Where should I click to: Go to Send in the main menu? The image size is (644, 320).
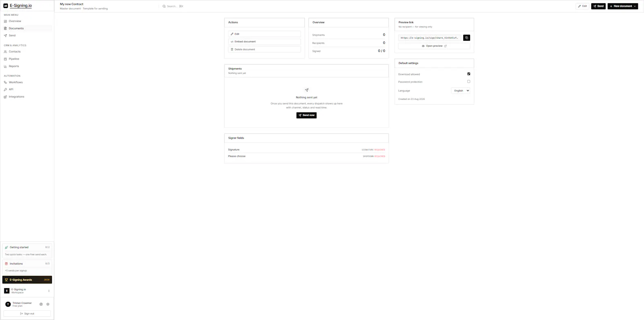[27, 35]
